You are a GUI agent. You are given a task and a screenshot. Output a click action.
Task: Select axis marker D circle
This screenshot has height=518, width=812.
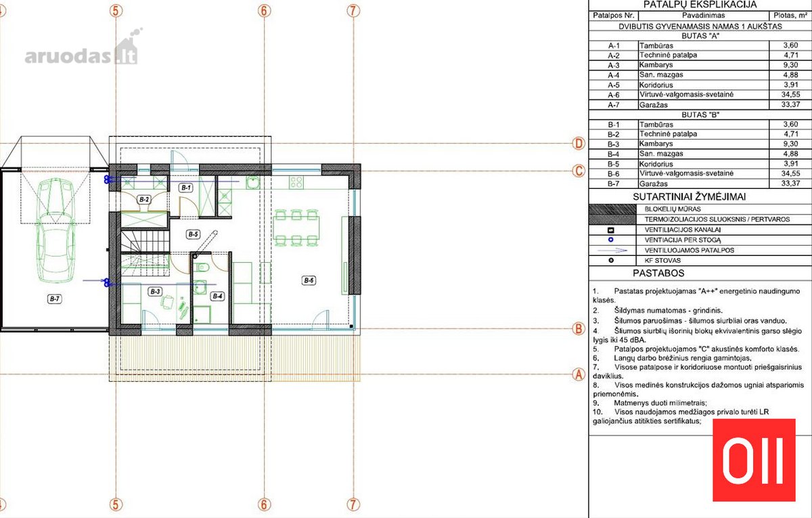point(579,144)
